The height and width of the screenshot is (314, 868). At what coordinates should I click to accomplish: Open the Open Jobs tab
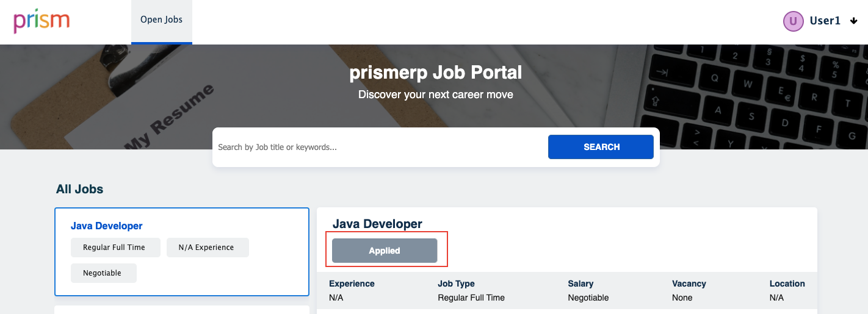[161, 20]
